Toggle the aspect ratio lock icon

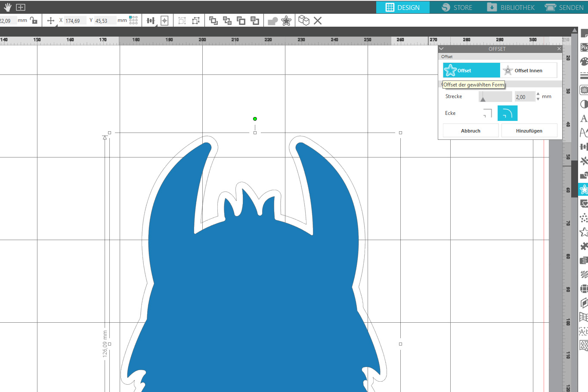(x=34, y=21)
